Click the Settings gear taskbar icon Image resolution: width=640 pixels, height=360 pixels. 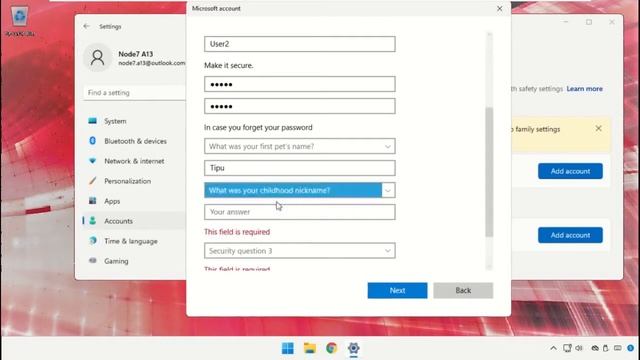click(x=353, y=348)
